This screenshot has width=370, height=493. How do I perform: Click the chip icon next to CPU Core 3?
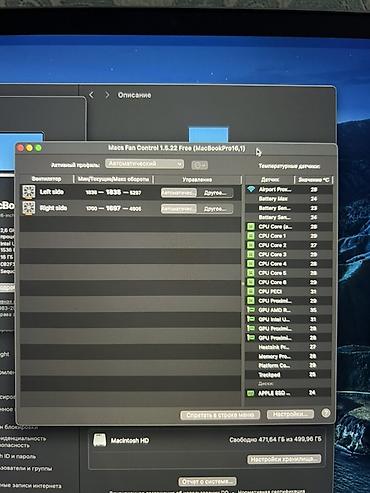pyautogui.click(x=251, y=254)
